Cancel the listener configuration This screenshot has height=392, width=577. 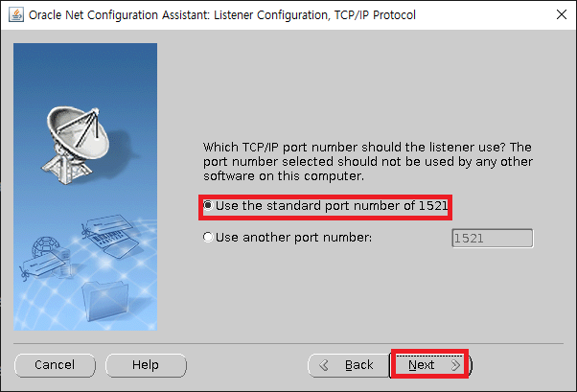click(x=55, y=365)
